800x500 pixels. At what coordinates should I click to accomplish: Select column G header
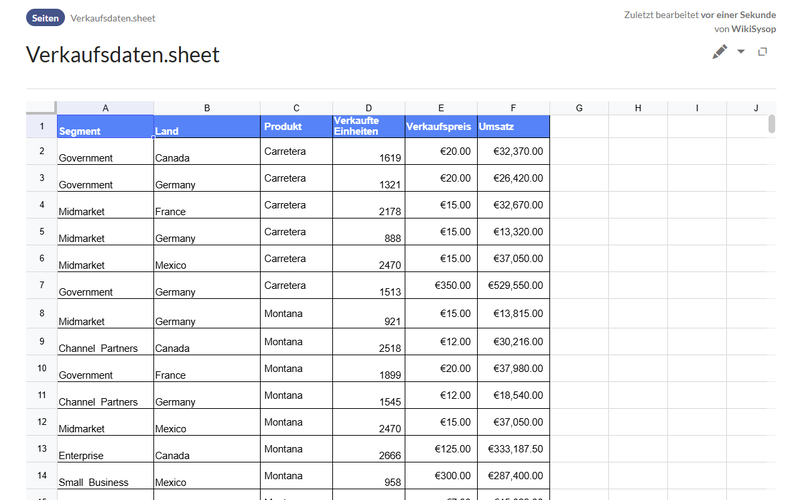[579, 107]
